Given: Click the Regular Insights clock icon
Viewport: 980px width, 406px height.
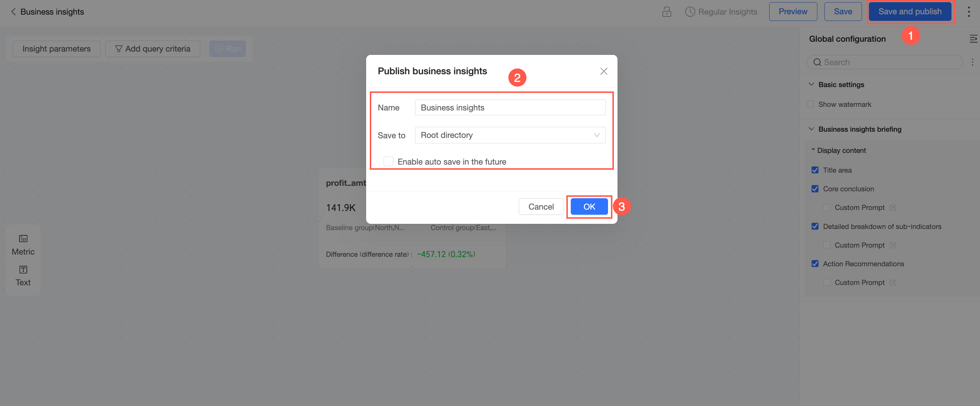Looking at the screenshot, I should 690,12.
